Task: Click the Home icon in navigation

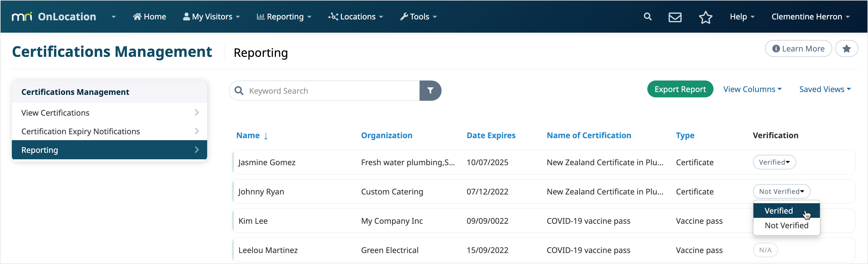Action: pyautogui.click(x=137, y=17)
